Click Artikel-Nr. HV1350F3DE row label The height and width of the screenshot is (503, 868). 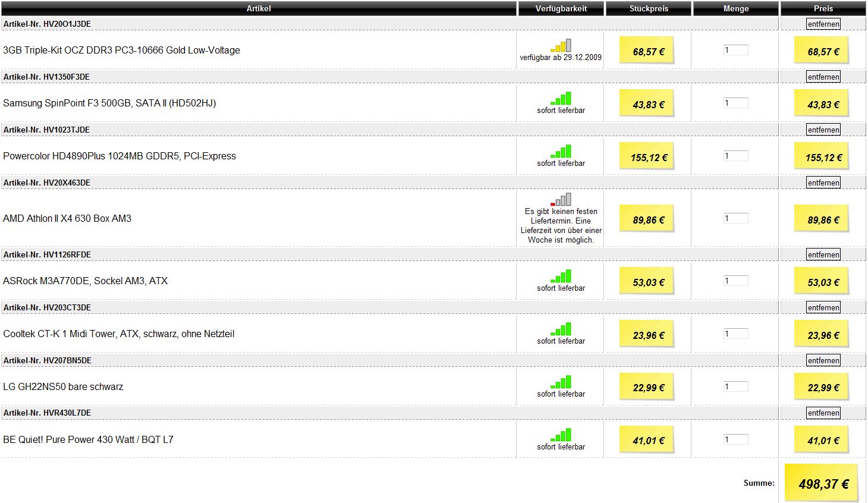coord(46,77)
